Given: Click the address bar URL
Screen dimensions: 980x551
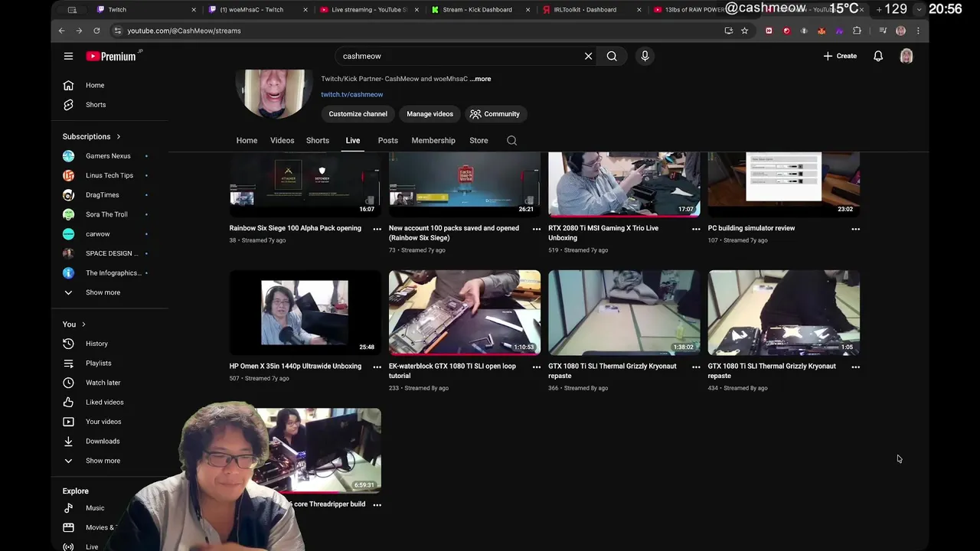Looking at the screenshot, I should [184, 31].
